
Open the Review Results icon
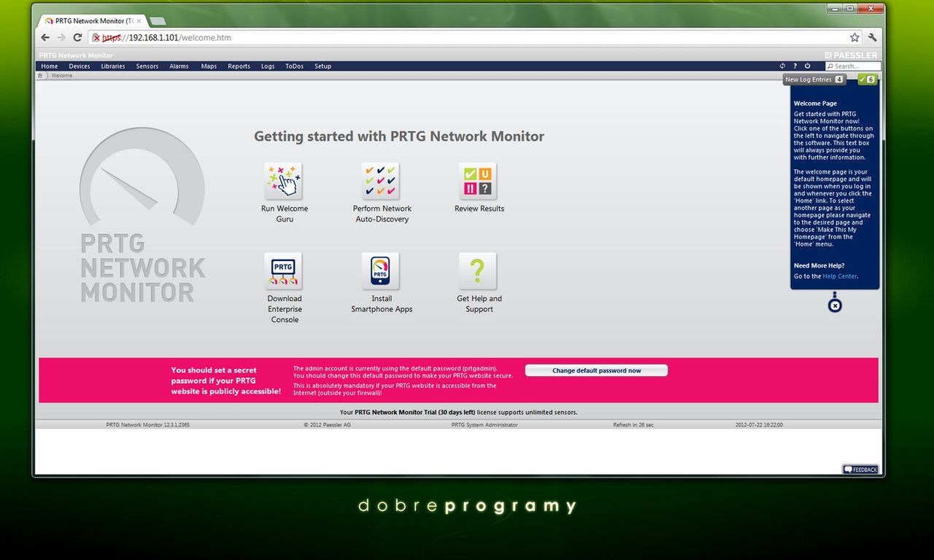478,181
